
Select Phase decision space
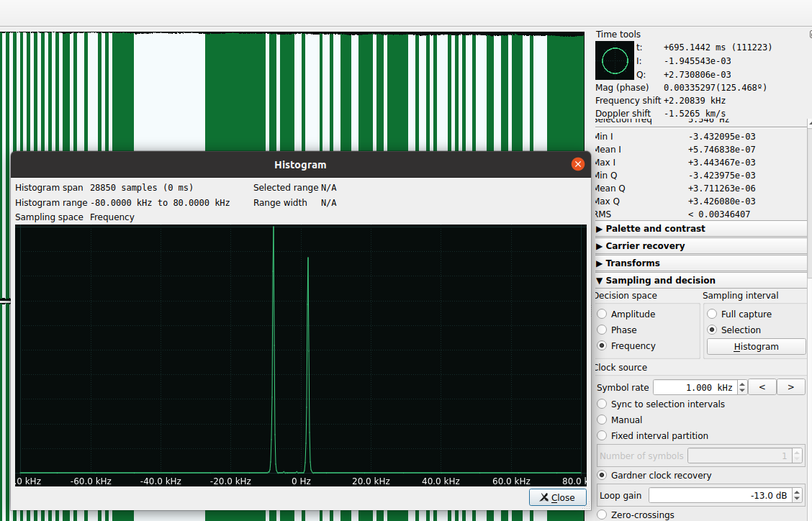pyautogui.click(x=603, y=330)
